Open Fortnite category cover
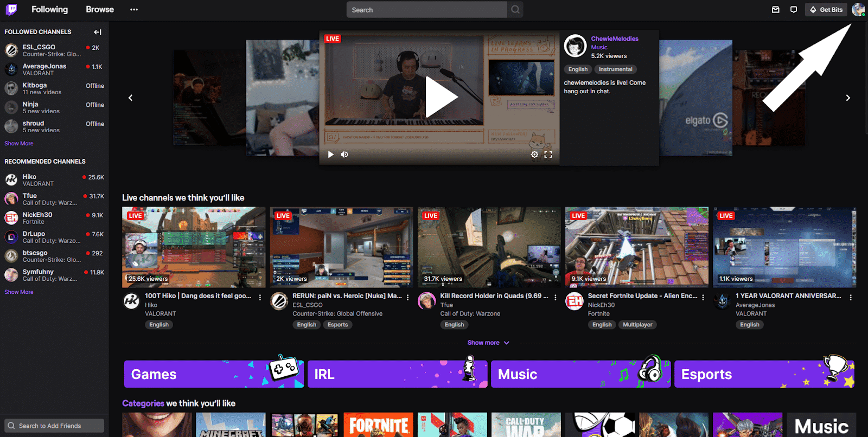868x437 pixels. point(379,425)
